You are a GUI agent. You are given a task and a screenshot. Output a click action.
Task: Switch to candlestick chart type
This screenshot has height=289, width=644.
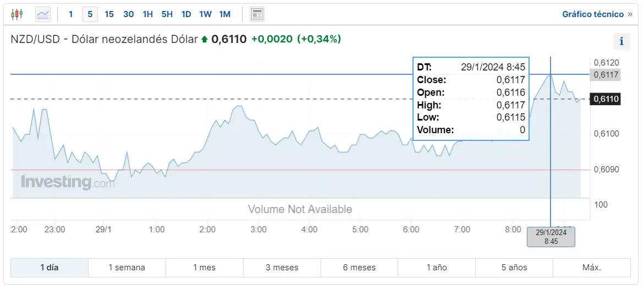pos(17,14)
